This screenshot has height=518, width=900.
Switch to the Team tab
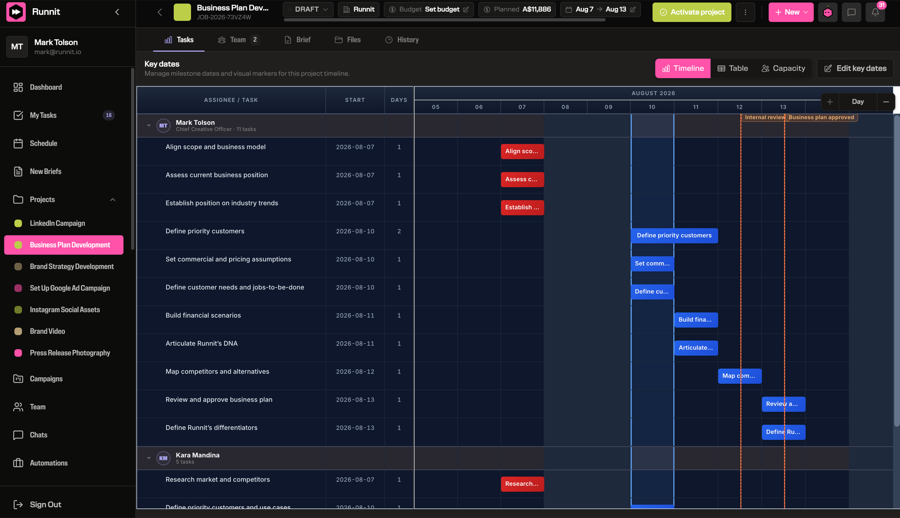[x=238, y=40]
